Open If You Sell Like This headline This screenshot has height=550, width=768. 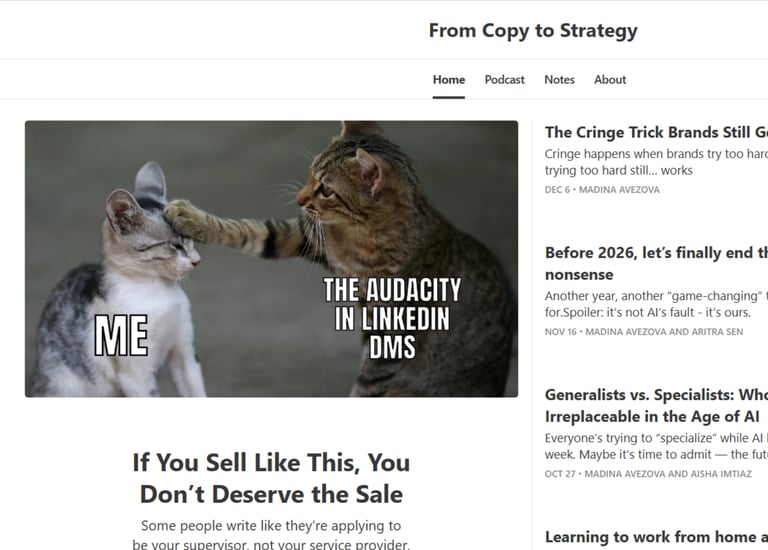(x=271, y=478)
